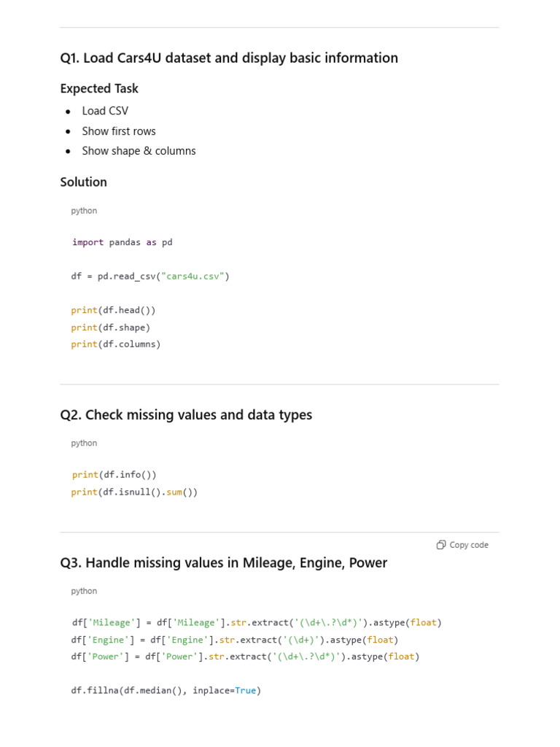Image resolution: width=560 pixels, height=747 pixels.
Task: Click the df.fillna median code line
Action: (x=166, y=690)
